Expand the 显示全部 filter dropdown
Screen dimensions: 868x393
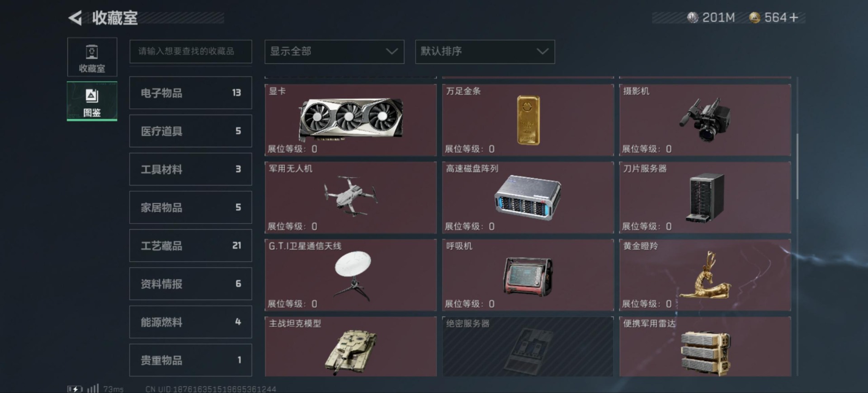(334, 51)
